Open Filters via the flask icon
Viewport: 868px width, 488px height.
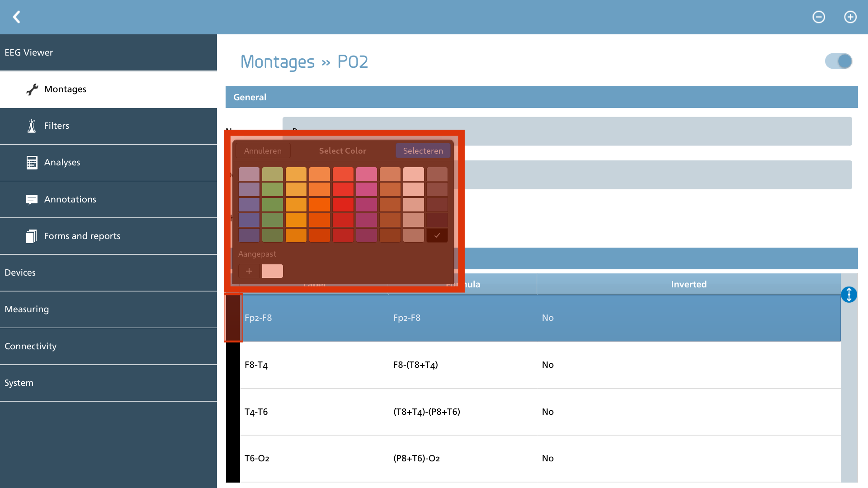pyautogui.click(x=32, y=126)
